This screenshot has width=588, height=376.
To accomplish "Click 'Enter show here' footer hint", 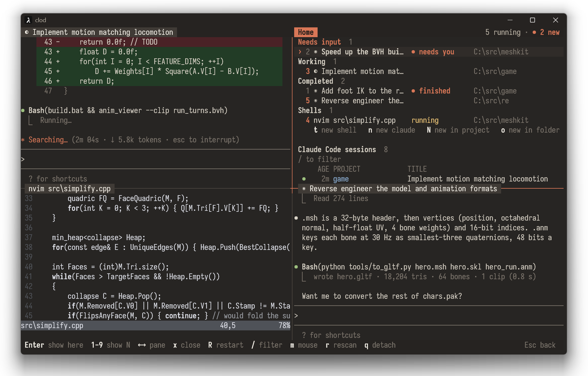I will [54, 345].
